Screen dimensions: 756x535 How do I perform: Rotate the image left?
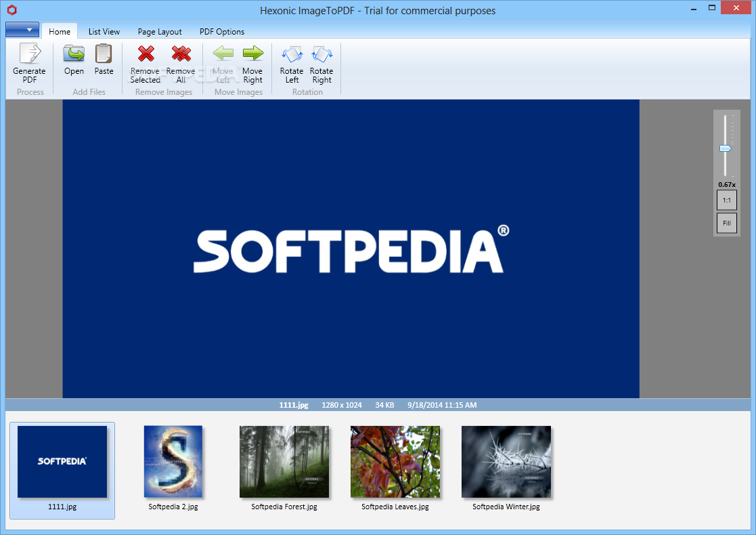292,54
